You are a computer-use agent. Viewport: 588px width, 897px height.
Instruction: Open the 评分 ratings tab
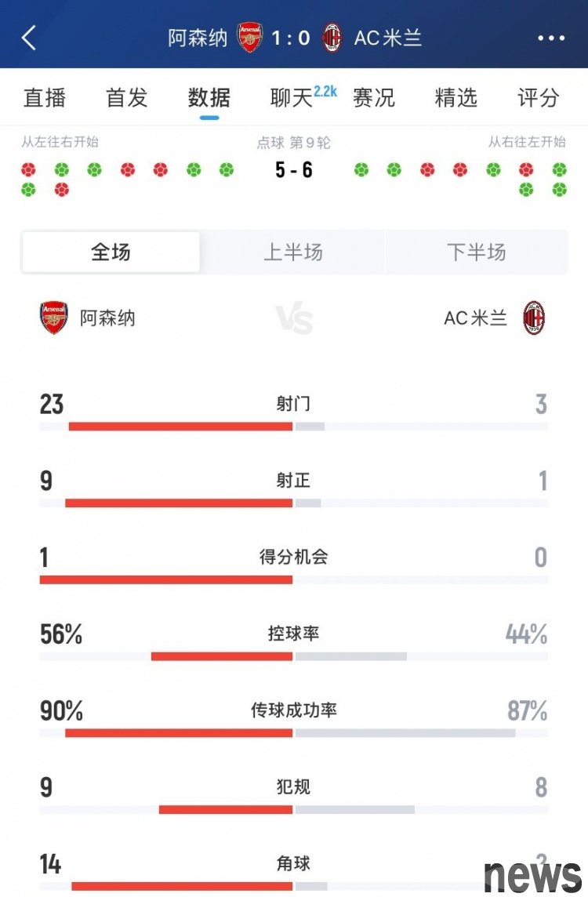[539, 97]
